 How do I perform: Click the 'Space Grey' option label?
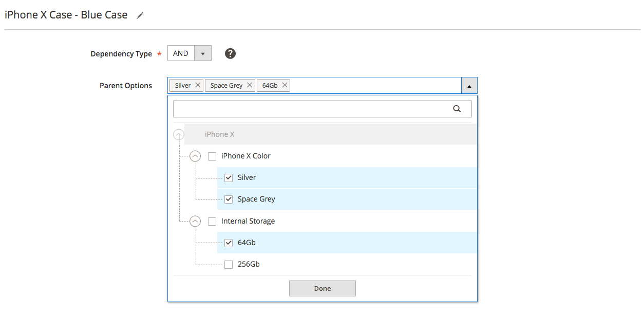[x=256, y=199]
